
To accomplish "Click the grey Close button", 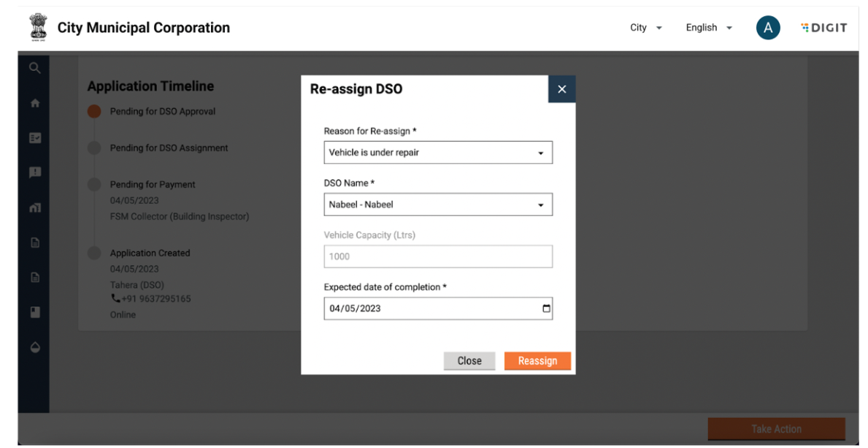I will (469, 361).
